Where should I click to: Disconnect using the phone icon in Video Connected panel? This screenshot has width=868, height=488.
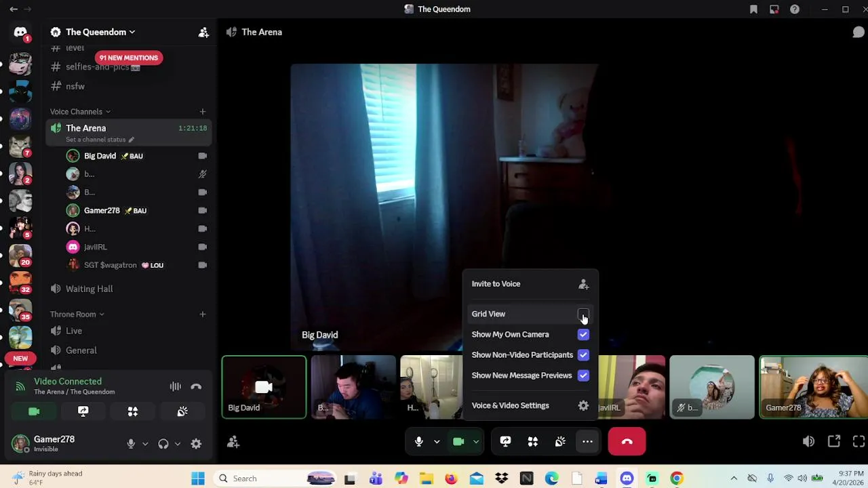point(196,386)
